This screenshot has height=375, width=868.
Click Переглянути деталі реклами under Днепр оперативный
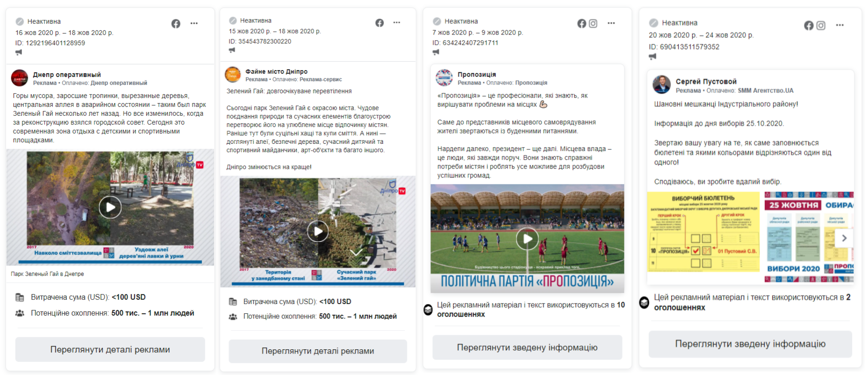(x=110, y=349)
